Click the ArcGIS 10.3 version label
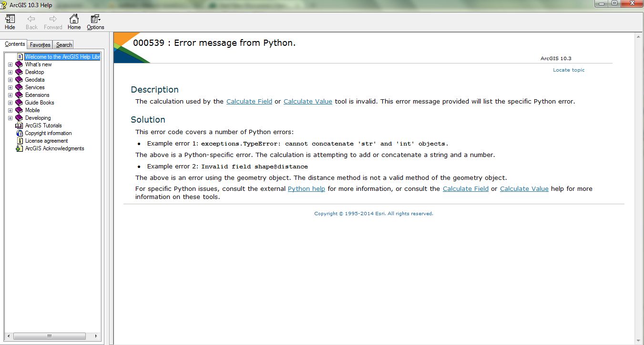This screenshot has height=345, width=644. (556, 59)
